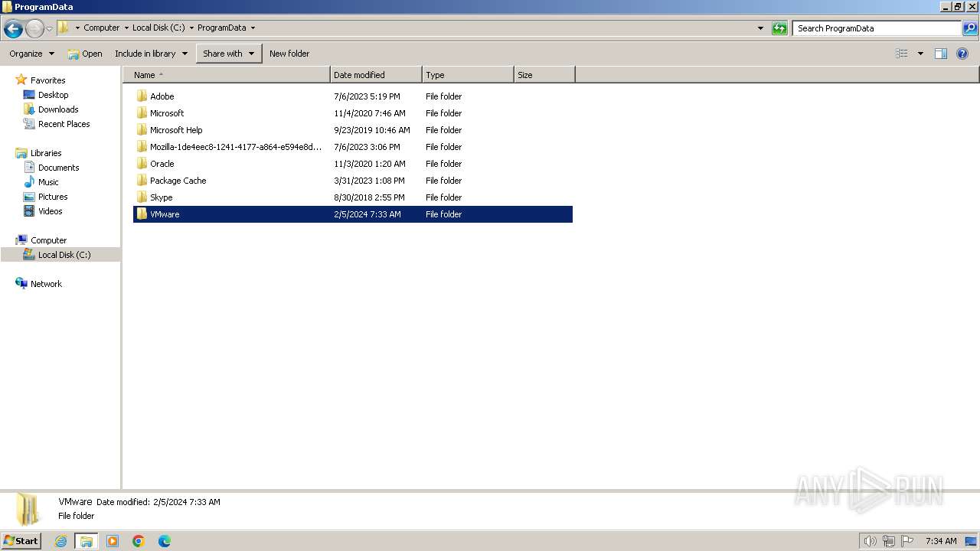Toggle the preview pane
This screenshot has width=980, height=551.
click(x=941, y=54)
